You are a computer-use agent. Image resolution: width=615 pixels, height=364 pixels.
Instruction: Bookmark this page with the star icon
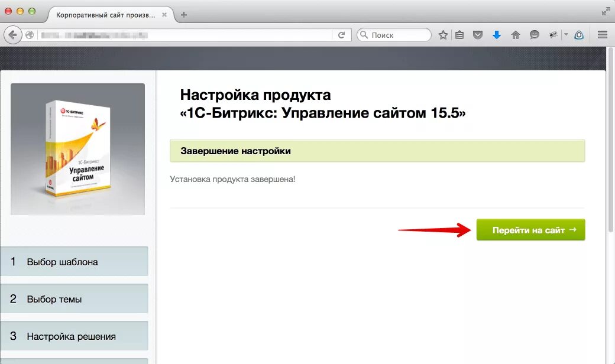coord(443,35)
